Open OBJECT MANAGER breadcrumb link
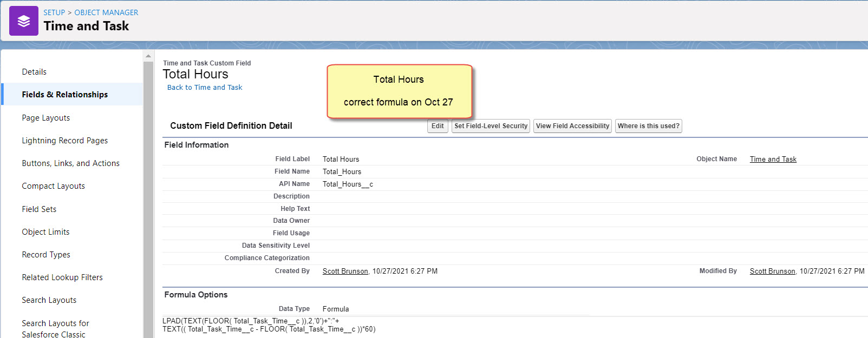 pyautogui.click(x=106, y=12)
